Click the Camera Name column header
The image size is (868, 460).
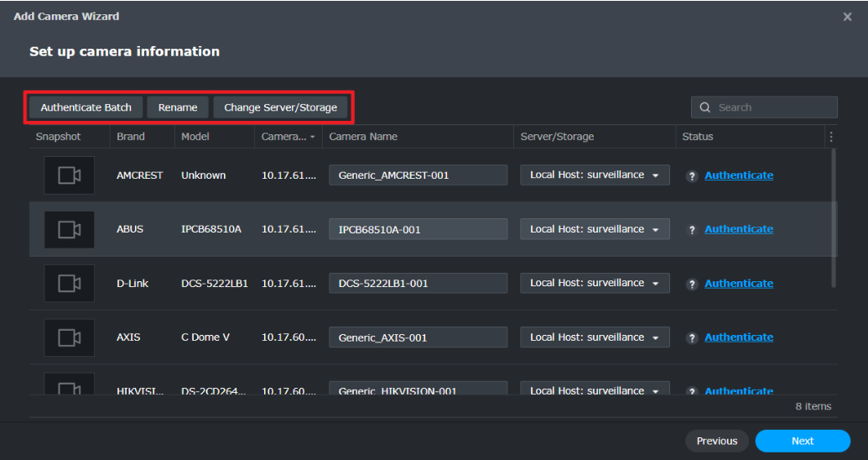pyautogui.click(x=418, y=136)
